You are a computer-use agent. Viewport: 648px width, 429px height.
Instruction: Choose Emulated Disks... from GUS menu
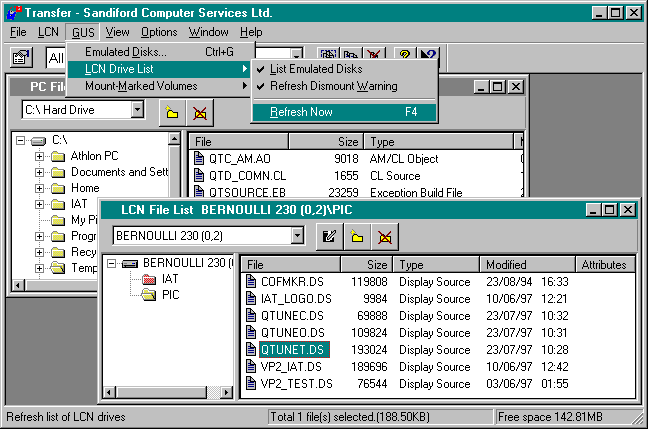(x=159, y=52)
